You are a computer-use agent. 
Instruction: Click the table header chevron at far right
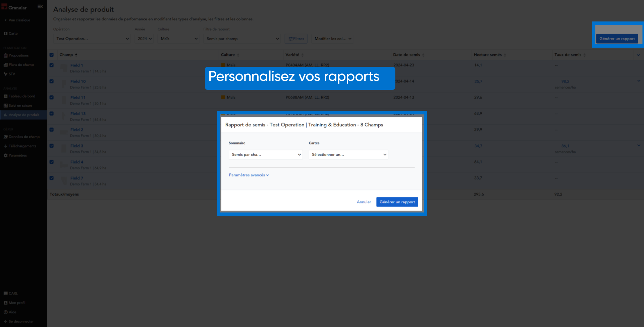tap(638, 55)
